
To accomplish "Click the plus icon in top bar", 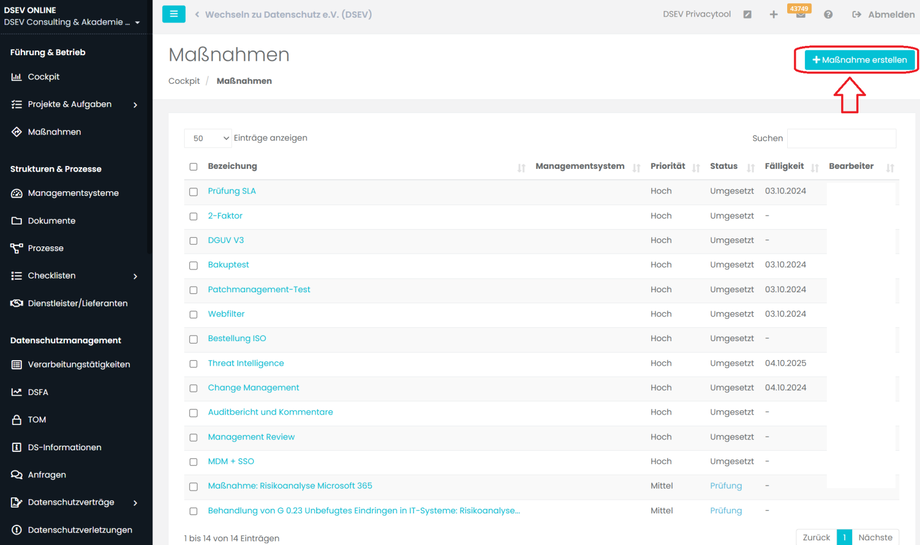I will click(773, 15).
